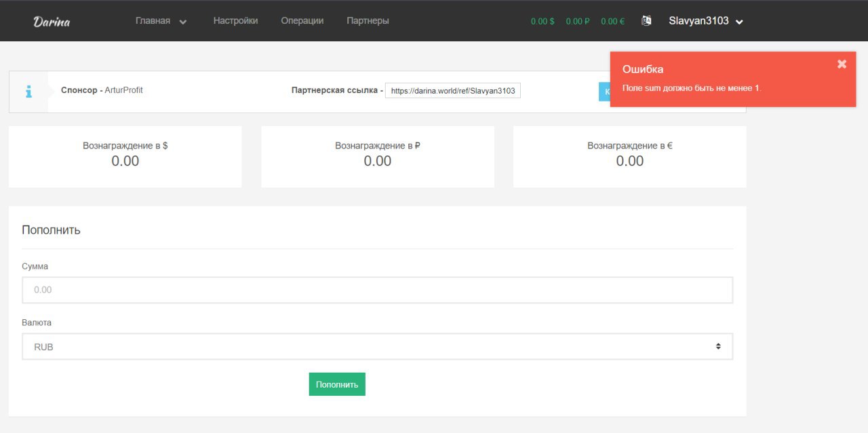Click the Вознаграждение в € card
This screenshot has height=433, width=868.
pyautogui.click(x=630, y=157)
